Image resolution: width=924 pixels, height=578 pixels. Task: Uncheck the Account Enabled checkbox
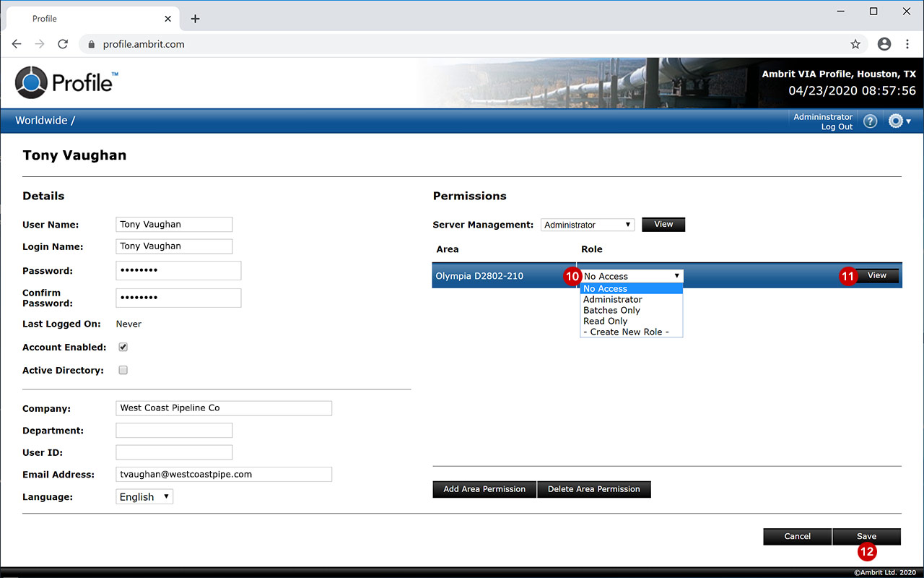(123, 348)
